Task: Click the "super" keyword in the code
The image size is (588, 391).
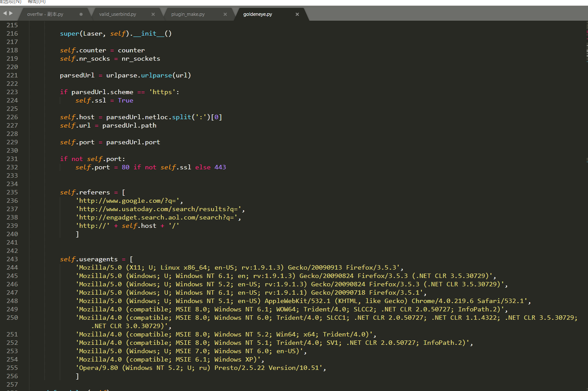Action: coord(69,33)
